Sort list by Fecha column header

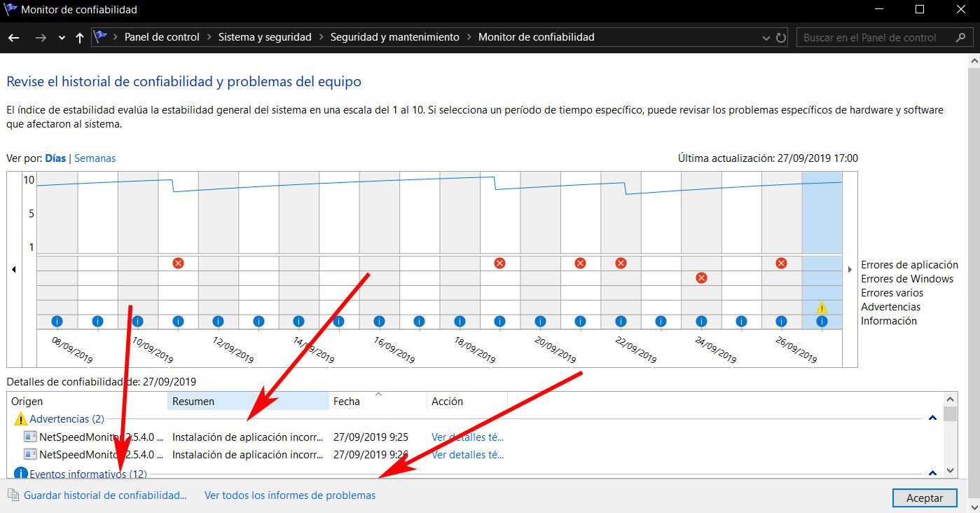pyautogui.click(x=378, y=402)
